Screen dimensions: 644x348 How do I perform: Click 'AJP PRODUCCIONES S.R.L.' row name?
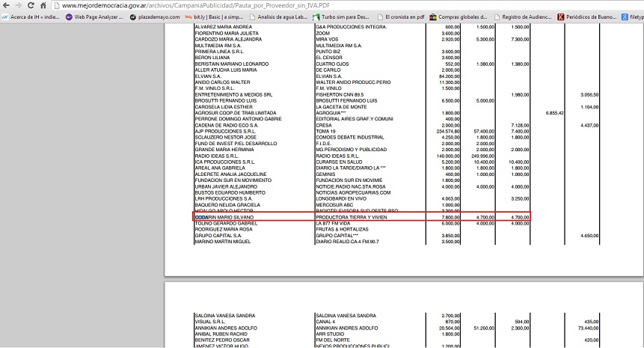click(x=224, y=132)
